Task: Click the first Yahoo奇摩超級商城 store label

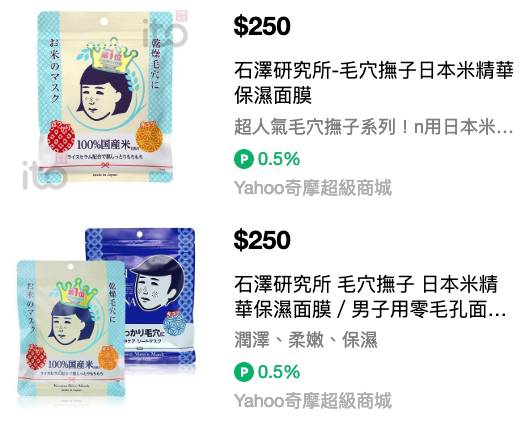Action: pyautogui.click(x=312, y=188)
